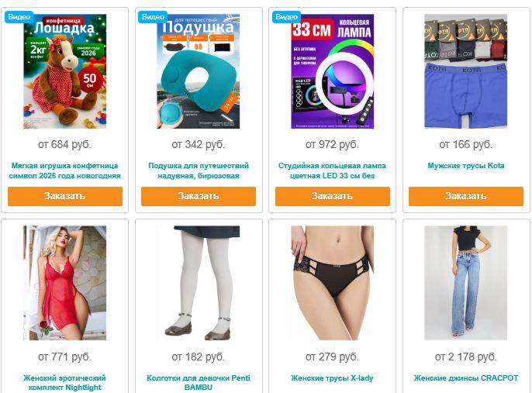Order the soft toy for 684 руб.

(x=65, y=196)
